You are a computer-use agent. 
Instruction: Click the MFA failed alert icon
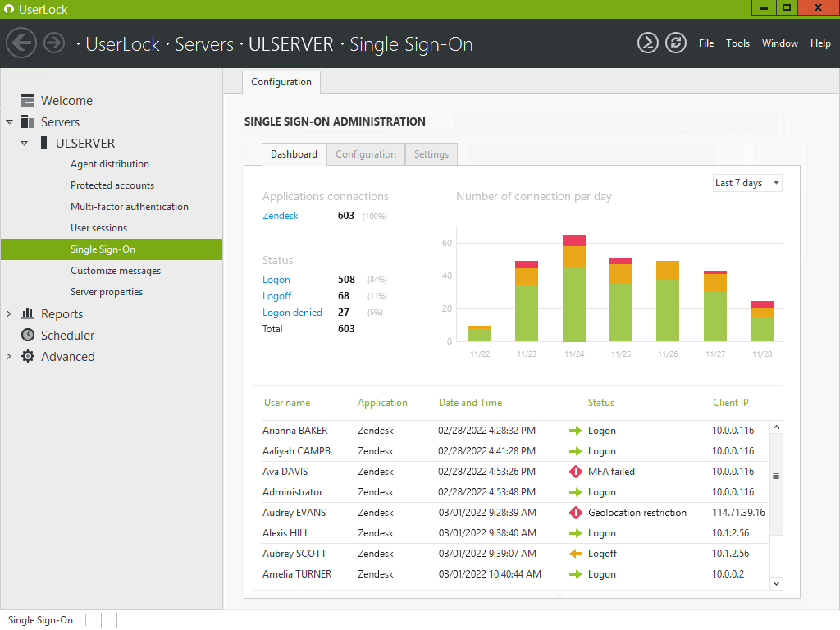[x=575, y=472]
